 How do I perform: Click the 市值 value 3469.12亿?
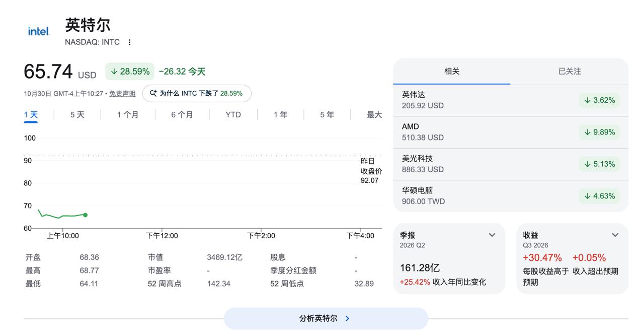224,257
